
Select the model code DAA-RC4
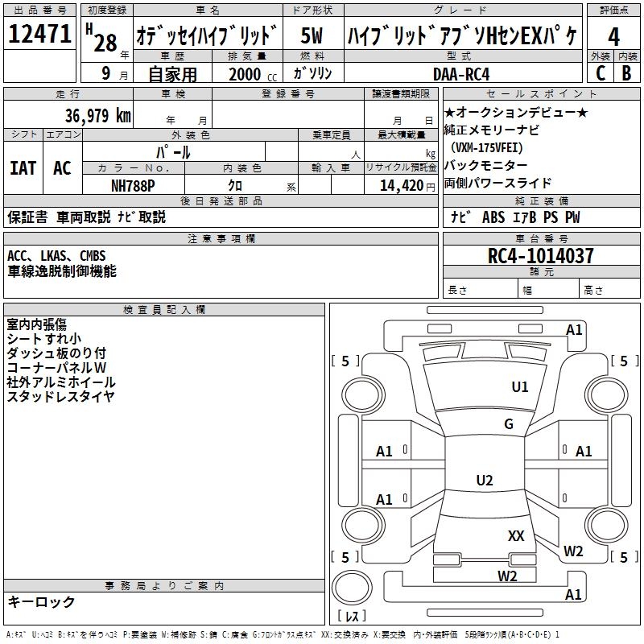click(461, 74)
